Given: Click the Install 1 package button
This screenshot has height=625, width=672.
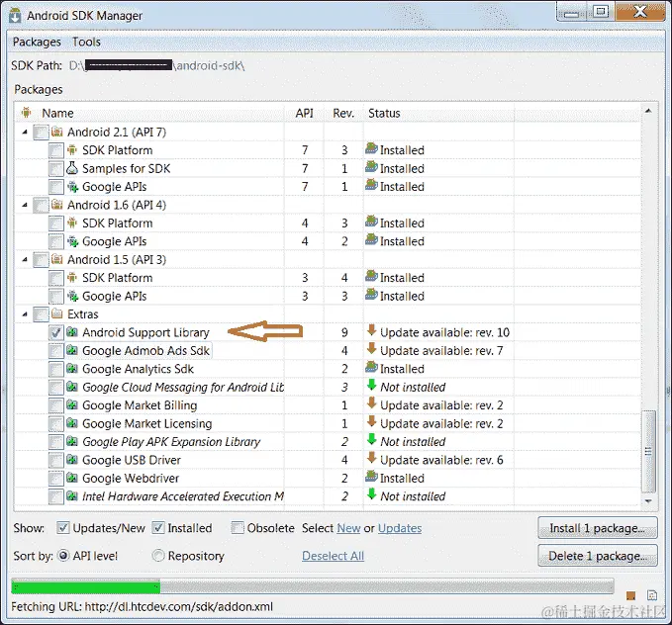Looking at the screenshot, I should [598, 528].
